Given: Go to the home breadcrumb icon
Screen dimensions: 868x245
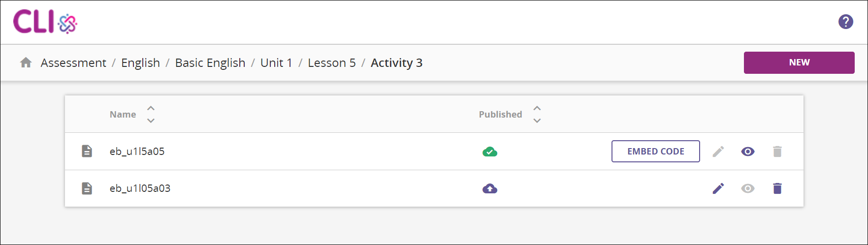Looking at the screenshot, I should coord(26,63).
